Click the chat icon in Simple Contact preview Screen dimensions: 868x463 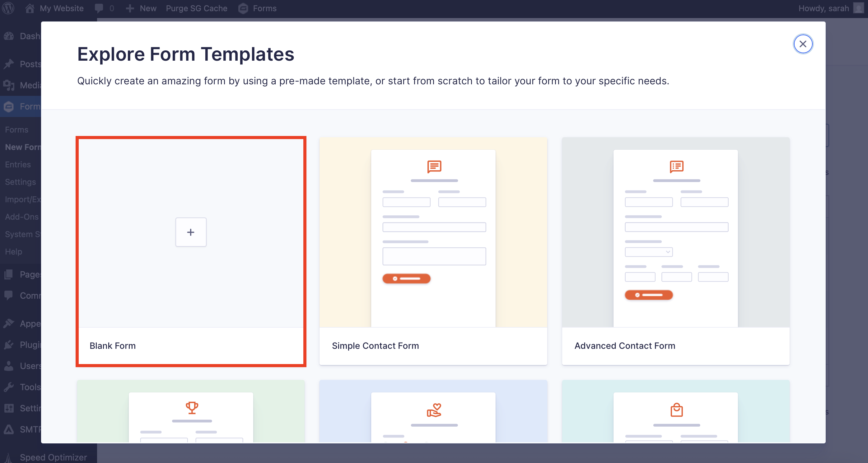[x=434, y=166]
